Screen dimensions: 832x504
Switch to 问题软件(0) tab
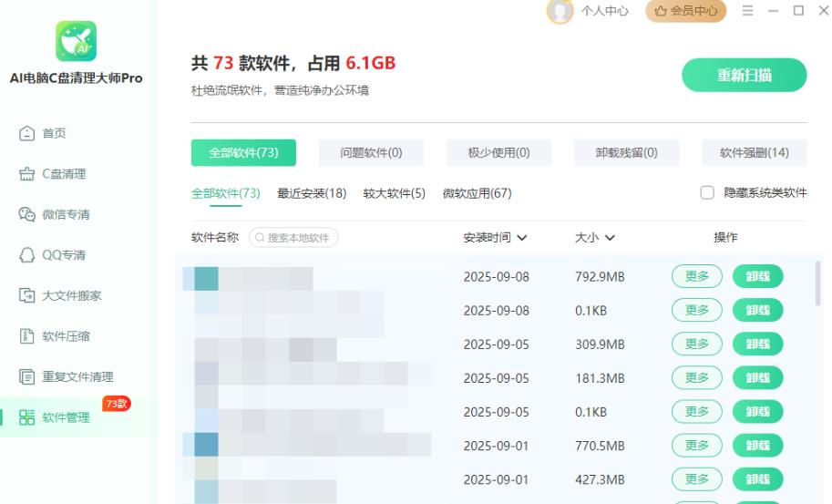click(372, 153)
